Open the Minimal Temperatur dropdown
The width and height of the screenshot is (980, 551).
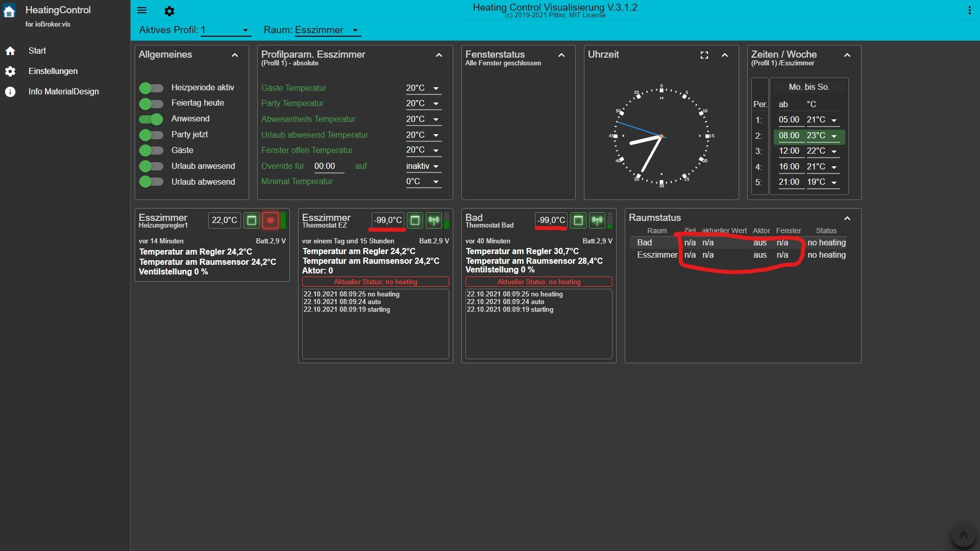point(423,182)
